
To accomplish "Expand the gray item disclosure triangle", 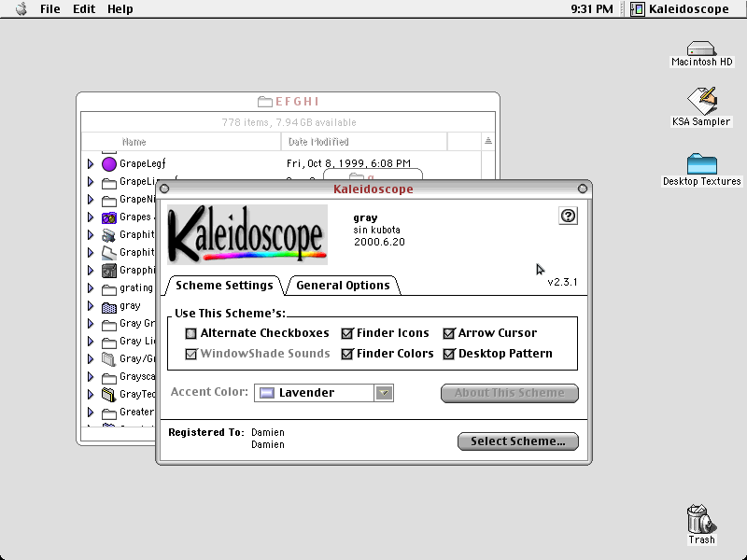I will 91,306.
